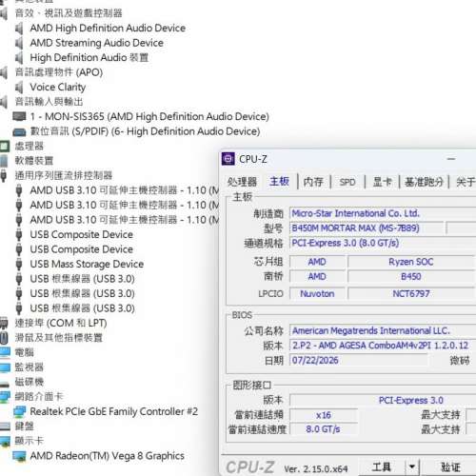Viewport: 476px width, 476px height.
Task: Open the 显卡 tab in CPU-Z
Action: click(x=383, y=182)
